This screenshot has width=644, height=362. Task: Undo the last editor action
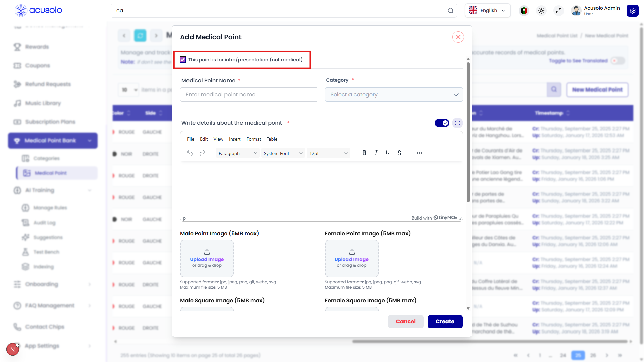pyautogui.click(x=190, y=153)
